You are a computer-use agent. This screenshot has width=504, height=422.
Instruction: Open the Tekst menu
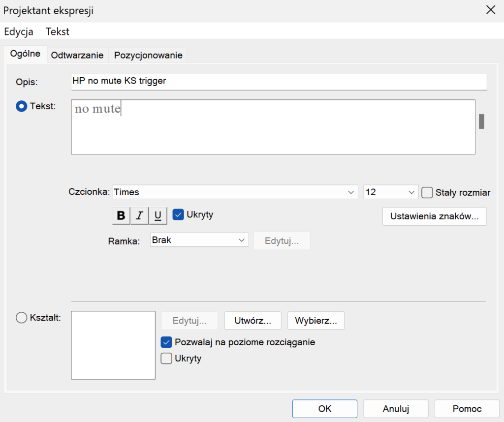(58, 32)
